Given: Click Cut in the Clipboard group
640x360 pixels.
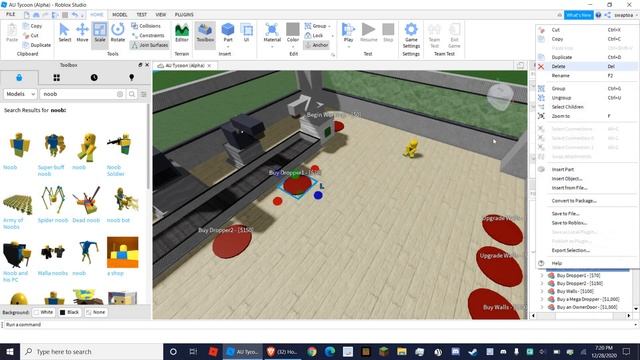Looking at the screenshot, I should pos(31,36).
